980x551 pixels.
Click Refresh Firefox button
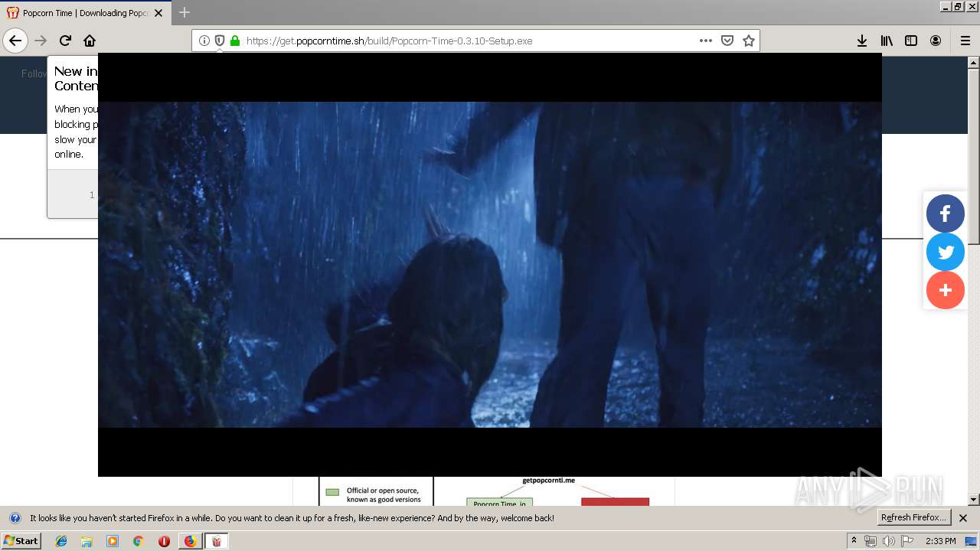point(913,517)
